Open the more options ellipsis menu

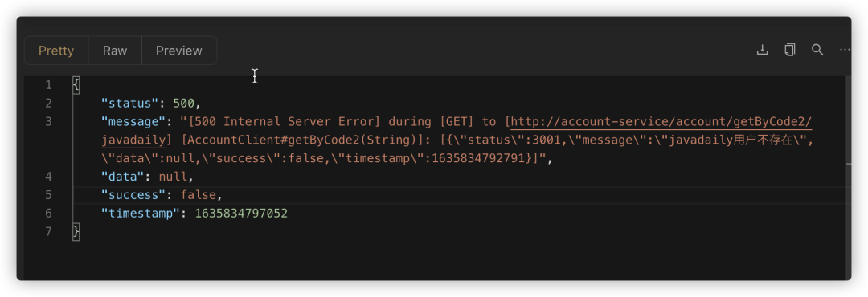point(845,50)
